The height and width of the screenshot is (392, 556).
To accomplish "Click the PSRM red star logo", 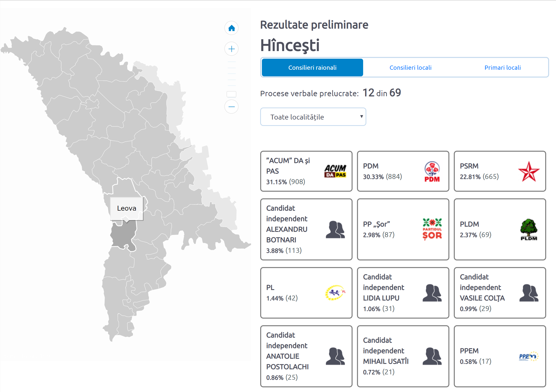I will coord(529,171).
